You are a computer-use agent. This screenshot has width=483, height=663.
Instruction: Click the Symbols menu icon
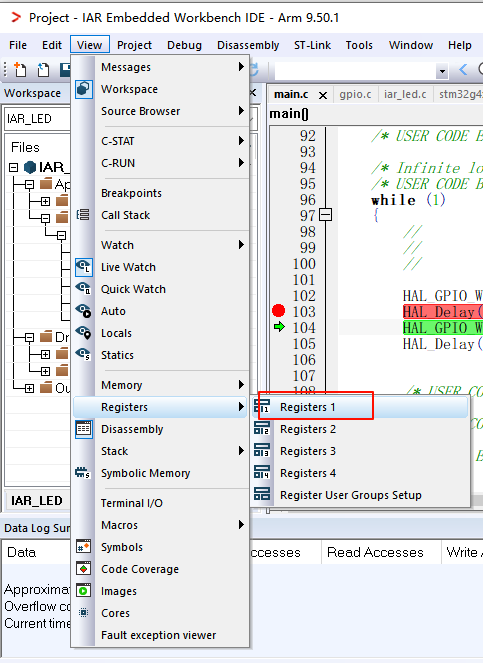83,547
